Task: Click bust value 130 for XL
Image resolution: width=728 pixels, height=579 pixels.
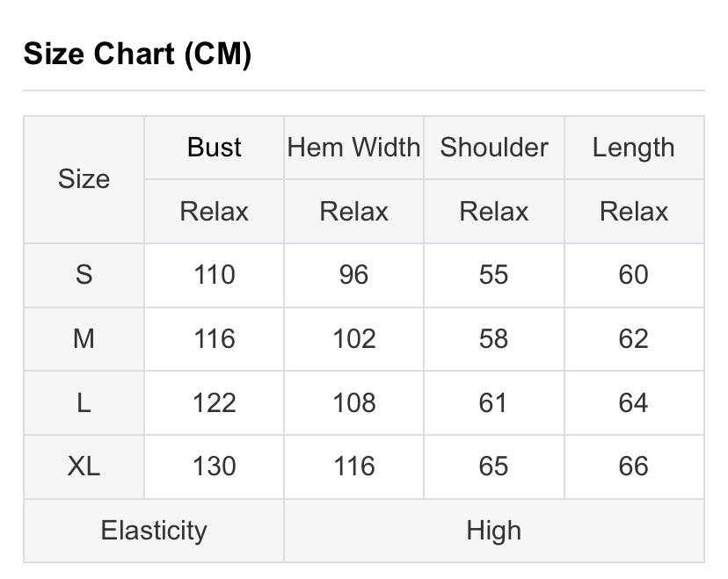Action: coord(214,466)
